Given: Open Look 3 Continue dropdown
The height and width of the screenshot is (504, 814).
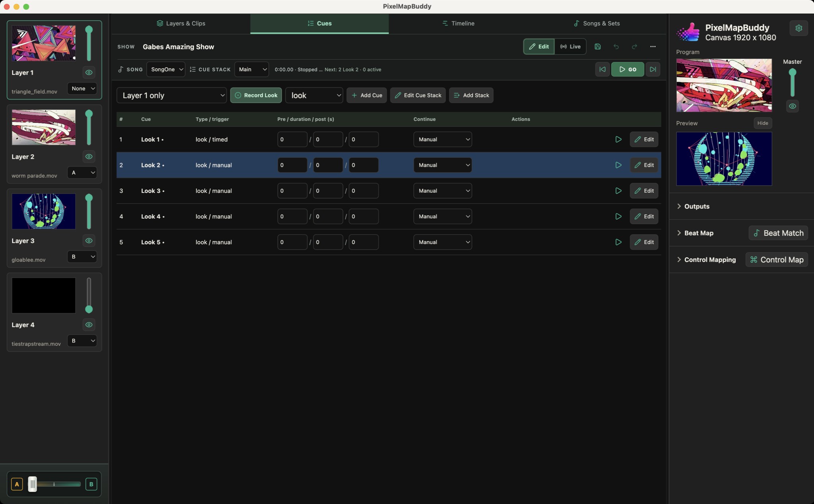Looking at the screenshot, I should (x=442, y=191).
